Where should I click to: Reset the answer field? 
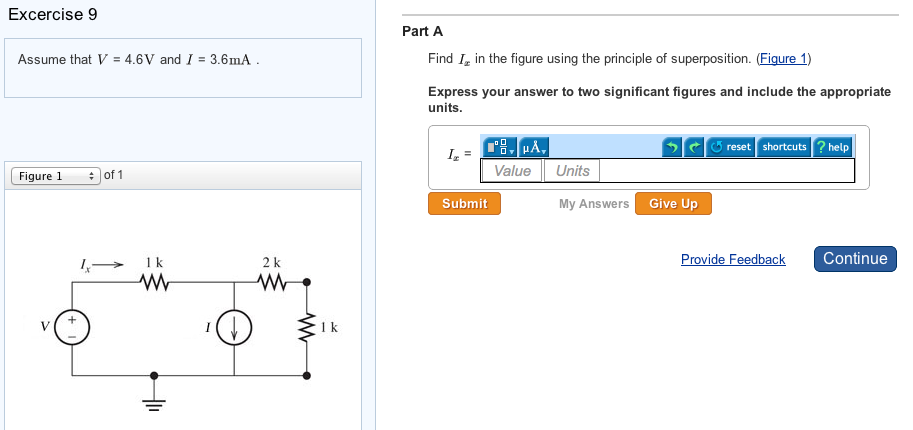pyautogui.click(x=731, y=147)
